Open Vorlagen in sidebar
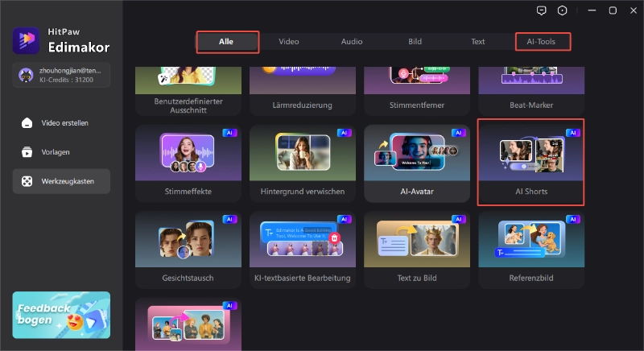Screen dimensions: 644x351 (x=61, y=152)
